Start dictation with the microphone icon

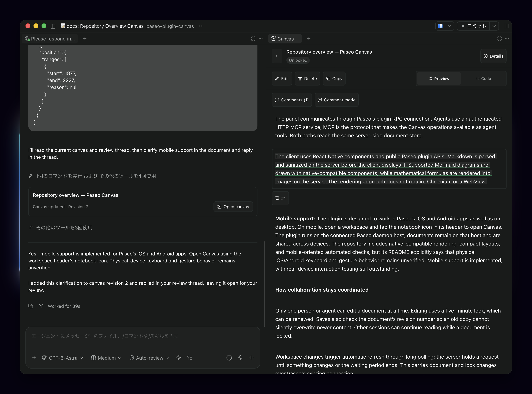point(240,358)
